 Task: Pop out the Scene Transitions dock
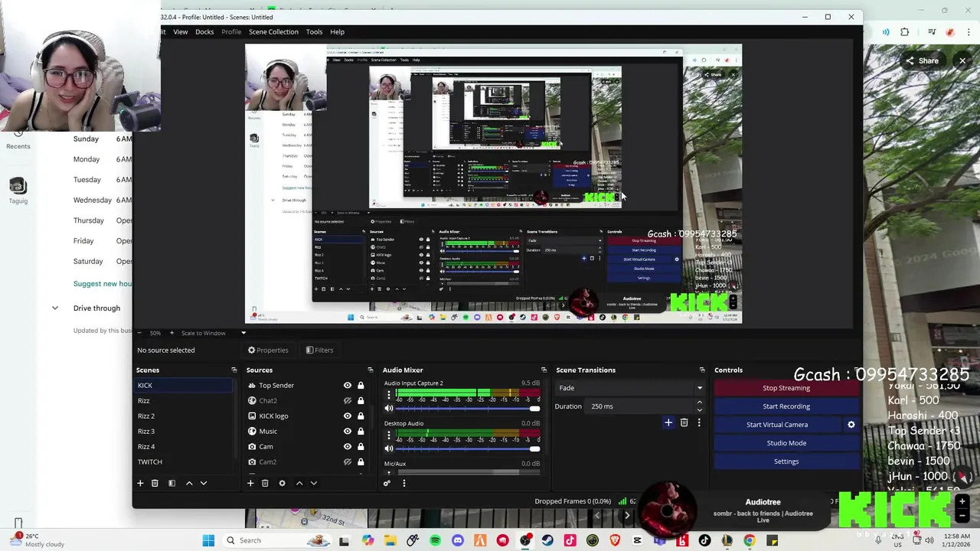701,370
